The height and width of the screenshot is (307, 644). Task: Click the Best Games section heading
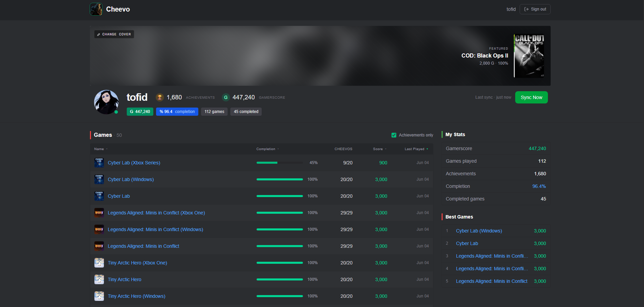coord(459,217)
